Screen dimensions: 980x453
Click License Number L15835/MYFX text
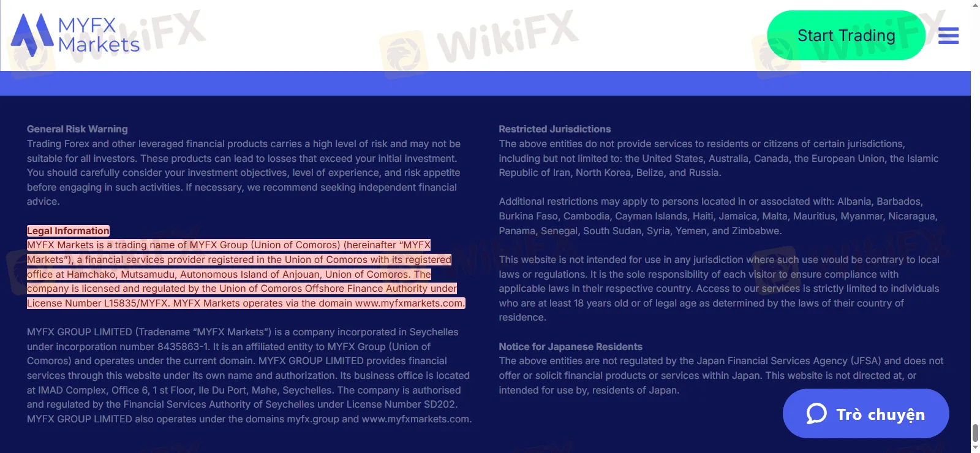[x=97, y=303]
